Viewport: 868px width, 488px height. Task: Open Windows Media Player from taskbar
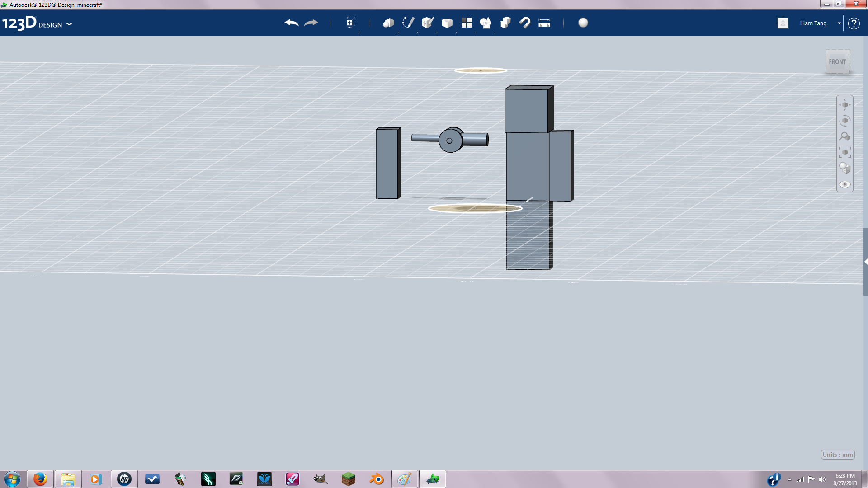click(96, 479)
